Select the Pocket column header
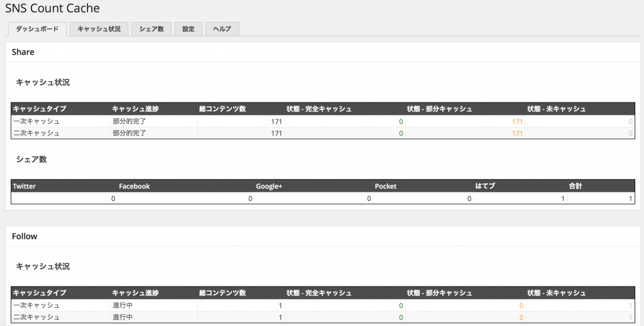This screenshot has height=326, width=644. click(x=386, y=187)
